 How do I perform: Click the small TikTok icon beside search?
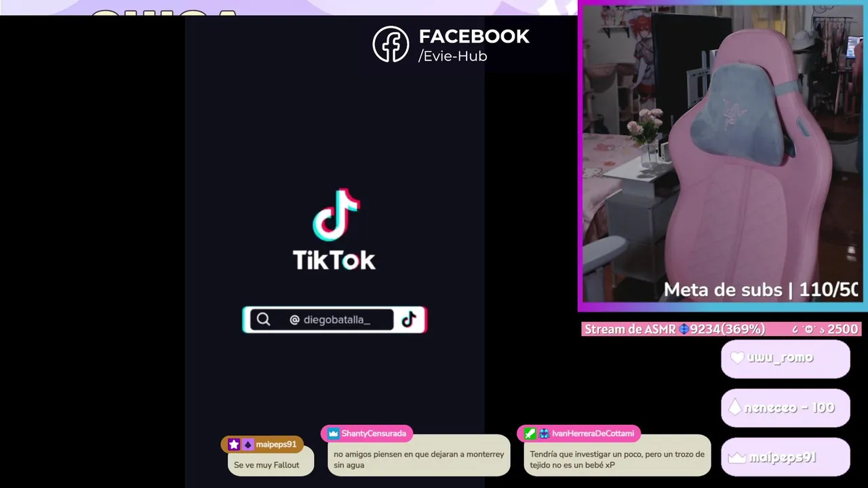[x=409, y=320]
